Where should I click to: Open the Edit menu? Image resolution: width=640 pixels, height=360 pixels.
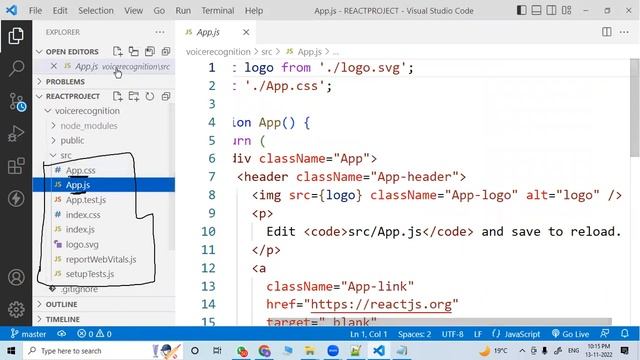click(60, 11)
